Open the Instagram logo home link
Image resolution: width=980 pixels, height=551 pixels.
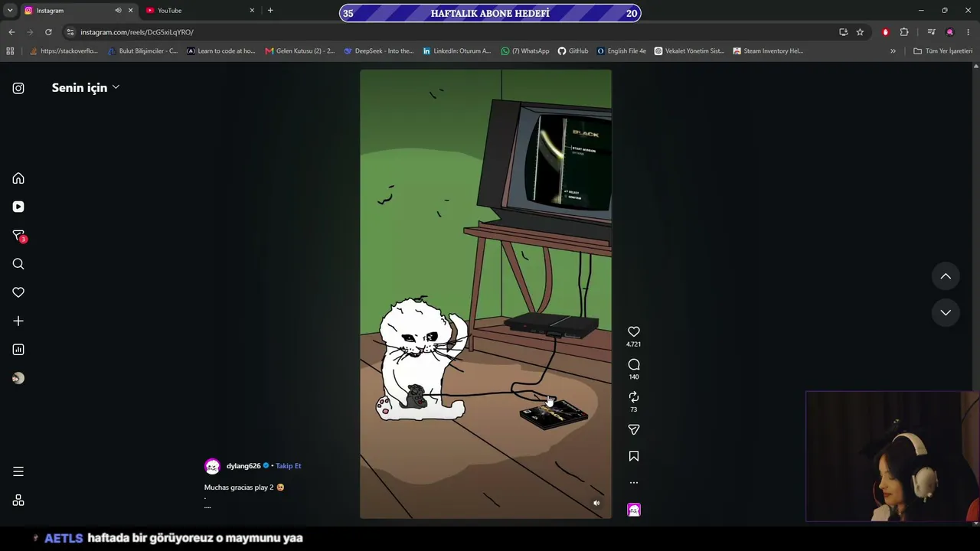pos(18,88)
